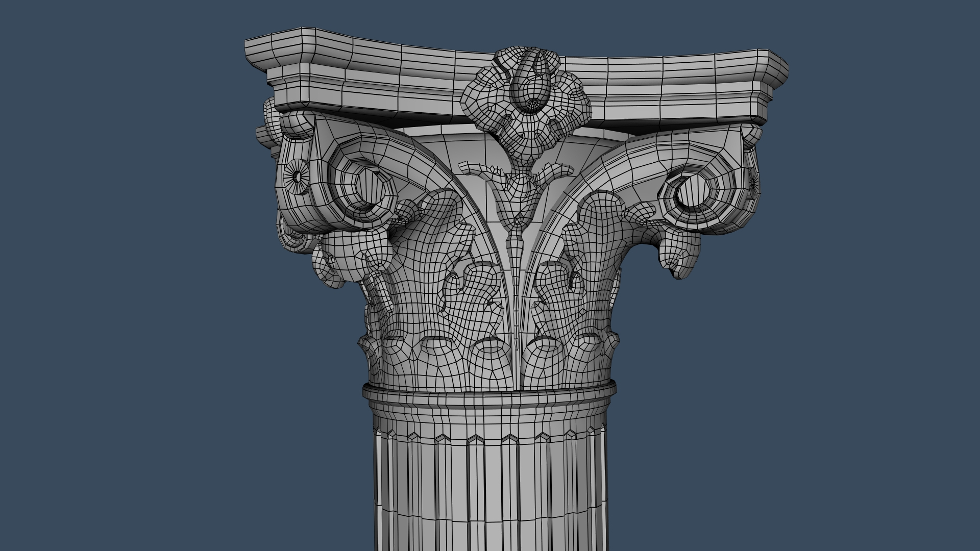980x551 pixels.
Task: Select the rosette on the left scroll side
Action: point(297,176)
